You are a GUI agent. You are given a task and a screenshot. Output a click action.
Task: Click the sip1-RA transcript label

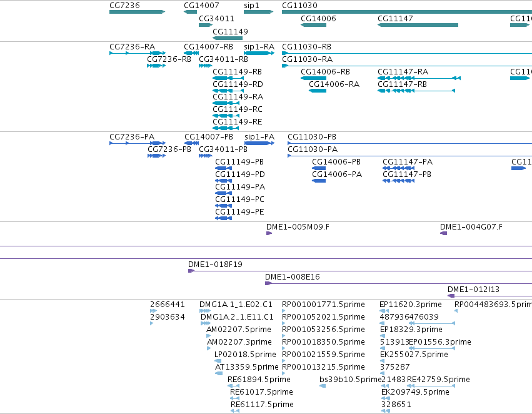click(x=259, y=47)
